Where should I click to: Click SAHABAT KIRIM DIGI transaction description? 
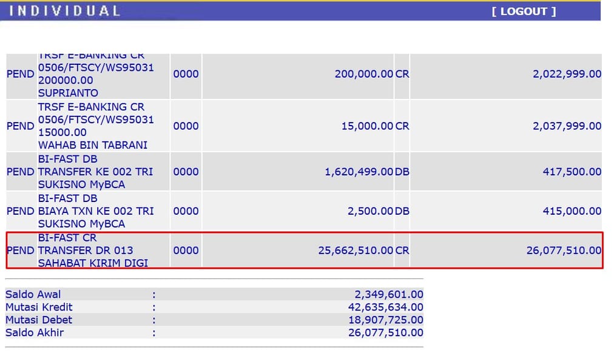[93, 263]
